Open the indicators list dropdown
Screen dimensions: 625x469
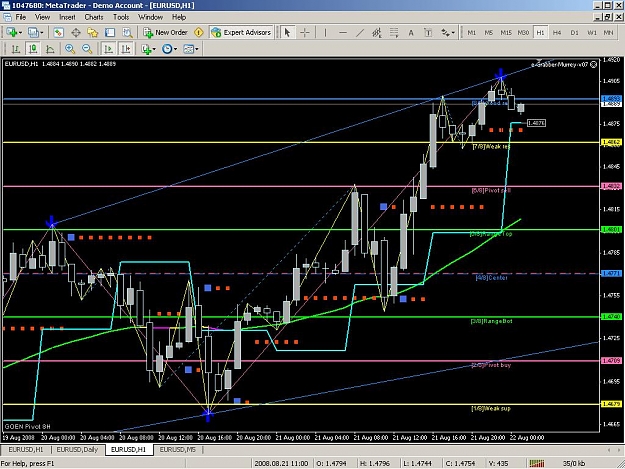click(148, 49)
